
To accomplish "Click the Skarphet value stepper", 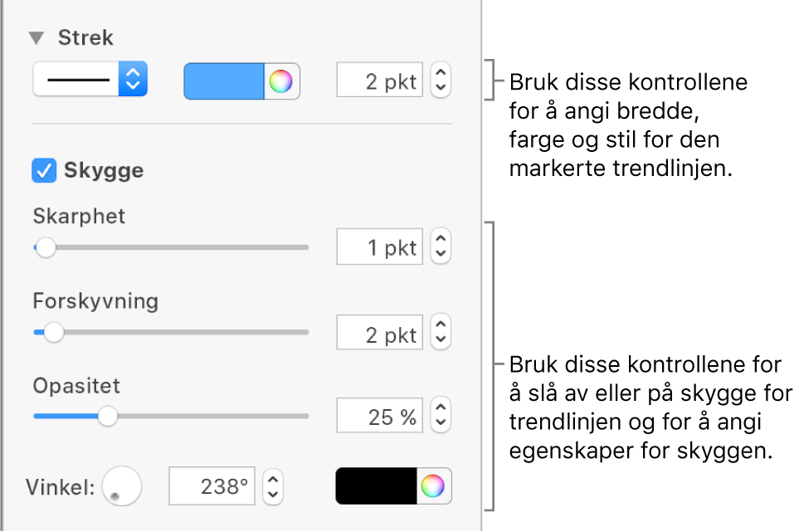I will coord(441,246).
